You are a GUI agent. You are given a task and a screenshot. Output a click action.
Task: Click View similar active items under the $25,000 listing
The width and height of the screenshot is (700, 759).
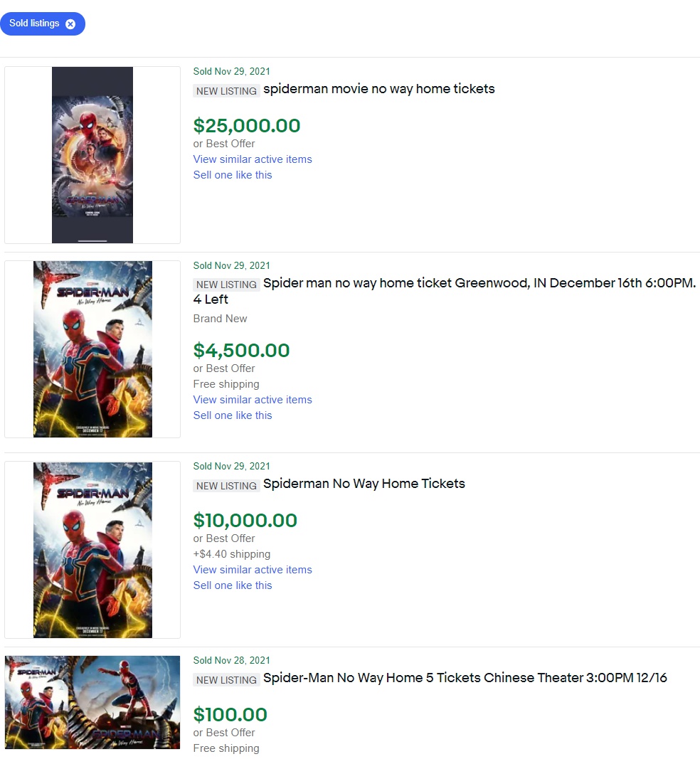(x=253, y=159)
